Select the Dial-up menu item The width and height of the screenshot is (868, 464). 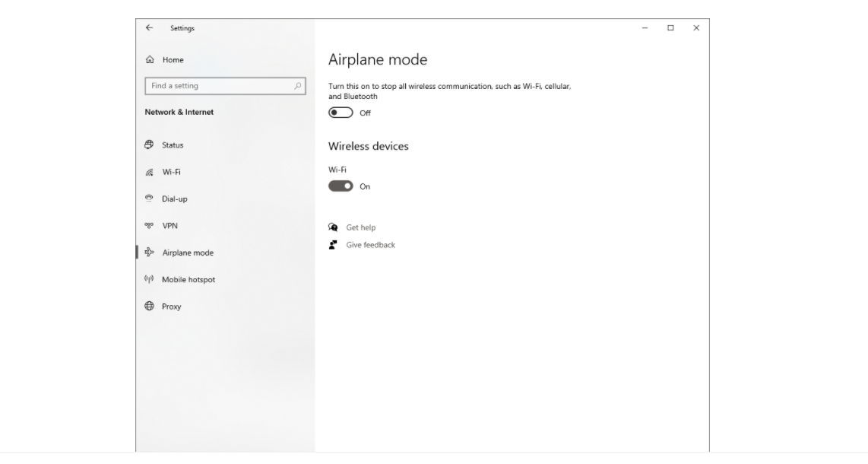click(174, 199)
